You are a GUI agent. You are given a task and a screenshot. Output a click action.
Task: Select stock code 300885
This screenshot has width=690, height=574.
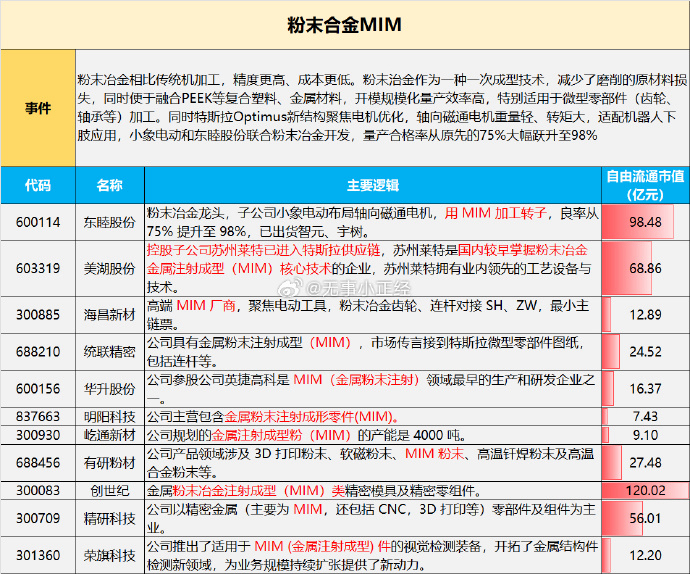point(38,315)
